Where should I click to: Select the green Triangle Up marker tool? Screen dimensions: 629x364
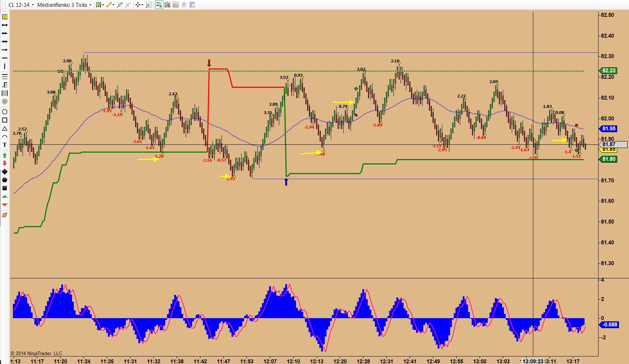pos(5,196)
